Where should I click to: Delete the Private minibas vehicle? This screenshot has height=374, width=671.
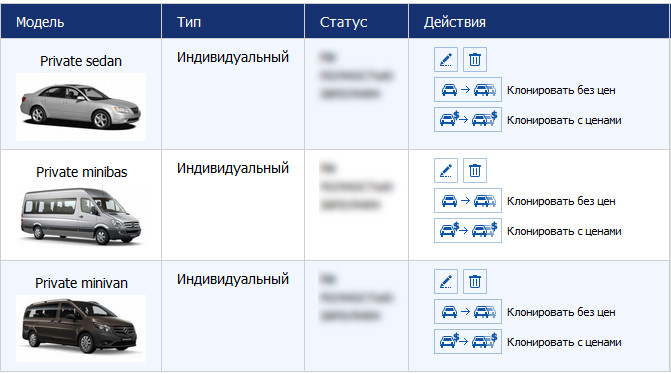pos(475,170)
